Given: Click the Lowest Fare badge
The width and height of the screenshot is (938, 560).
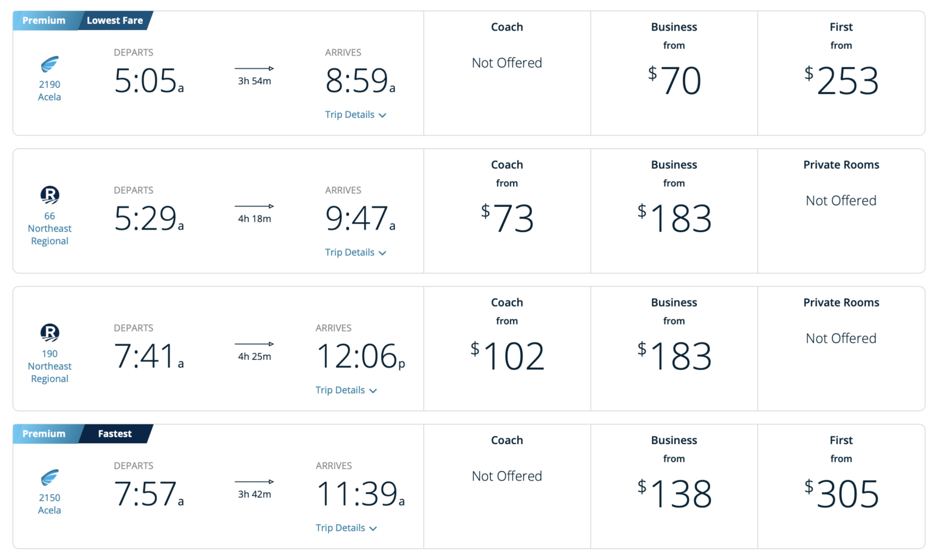Looking at the screenshot, I should (x=115, y=21).
